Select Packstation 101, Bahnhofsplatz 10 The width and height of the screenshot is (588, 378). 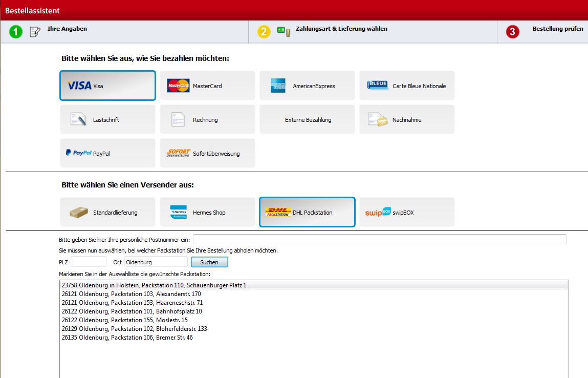pos(314,311)
